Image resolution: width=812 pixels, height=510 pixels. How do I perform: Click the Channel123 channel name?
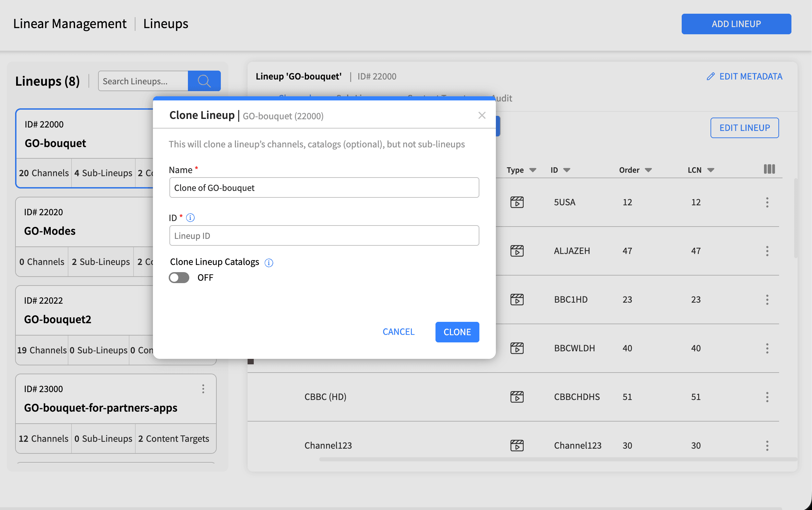(328, 446)
